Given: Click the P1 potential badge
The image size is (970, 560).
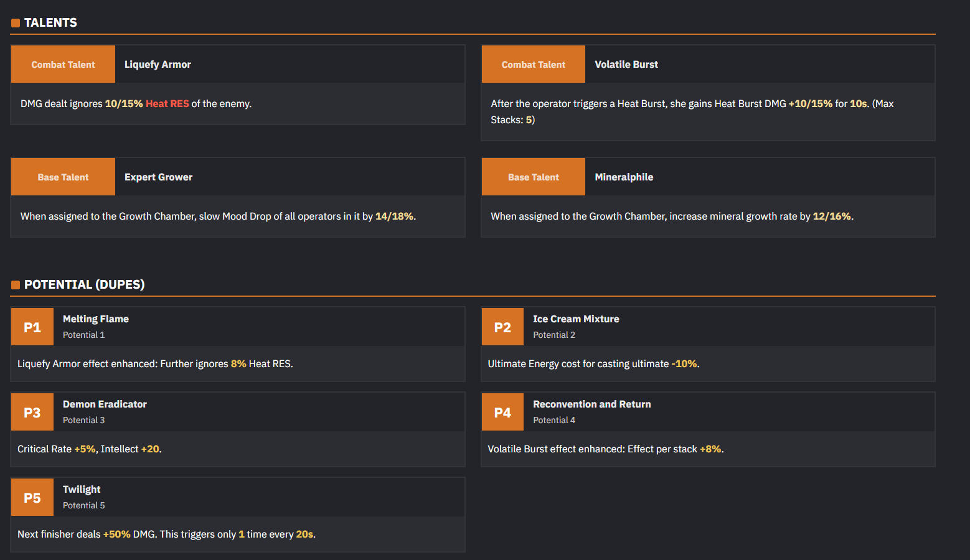Looking at the screenshot, I should [32, 327].
